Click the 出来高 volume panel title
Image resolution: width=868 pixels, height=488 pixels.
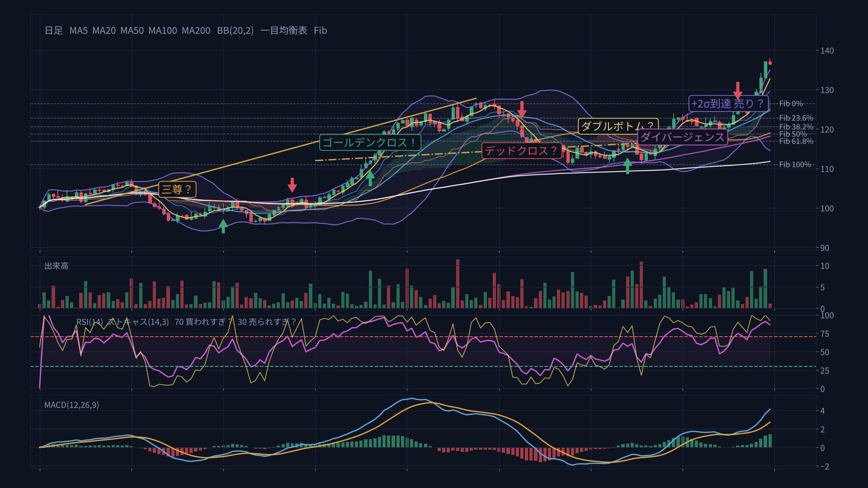[56, 266]
